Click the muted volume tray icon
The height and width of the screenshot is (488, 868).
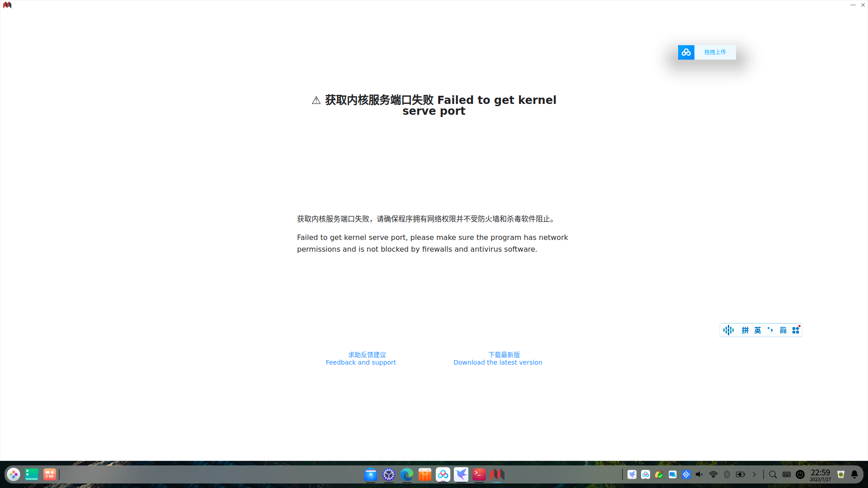[699, 474]
